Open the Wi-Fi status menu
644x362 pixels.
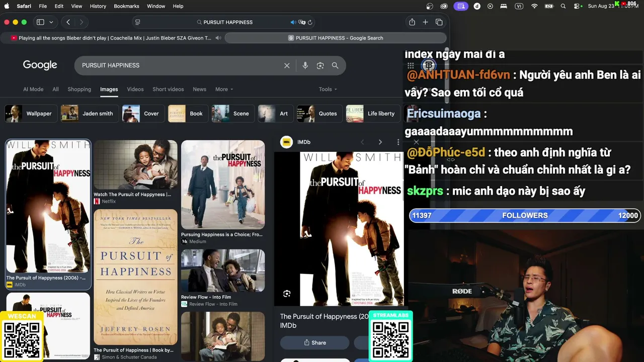[x=534, y=6]
